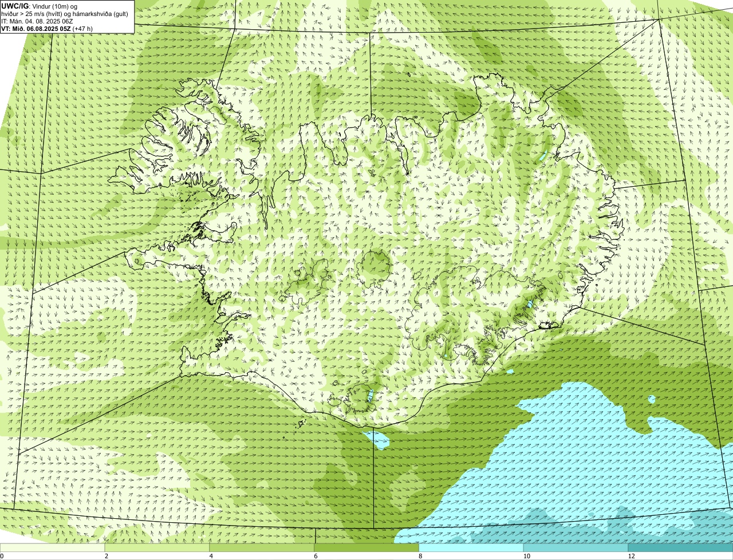This screenshot has height=560, width=733.
Task: Click the "VT: Mið. 06.08.2025 05Z (+47 h)" line
Action: point(47,28)
